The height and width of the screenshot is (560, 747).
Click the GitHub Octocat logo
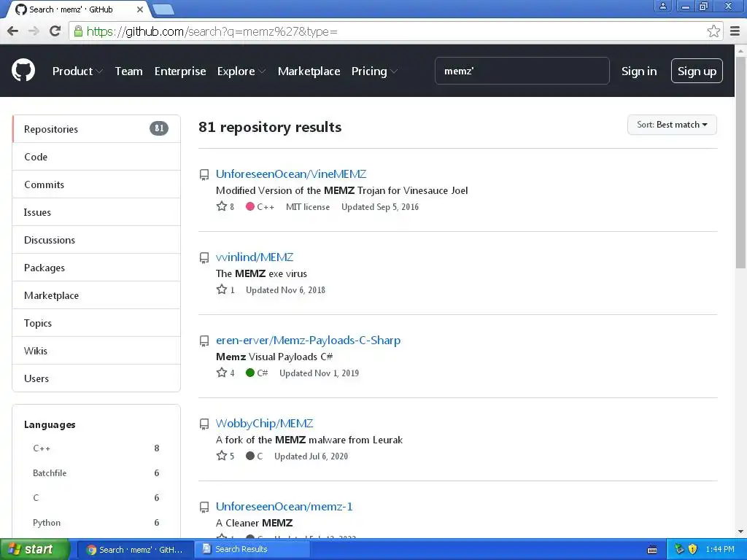pos(23,71)
